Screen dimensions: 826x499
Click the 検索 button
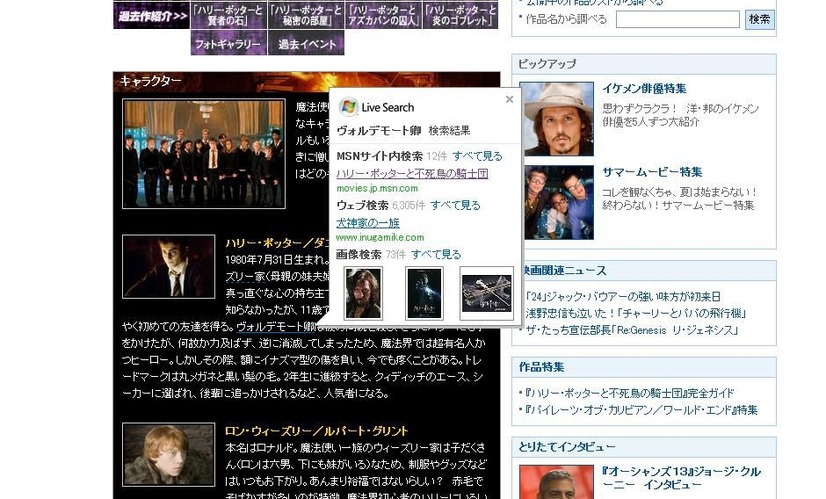(x=760, y=19)
